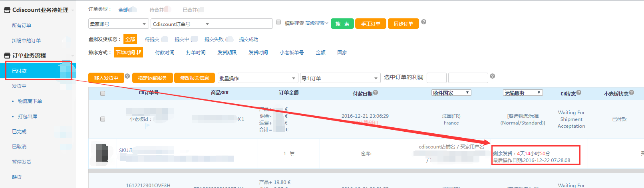Select 提交失败 virtual shipping status
The image size is (644, 188).
(x=214, y=39)
